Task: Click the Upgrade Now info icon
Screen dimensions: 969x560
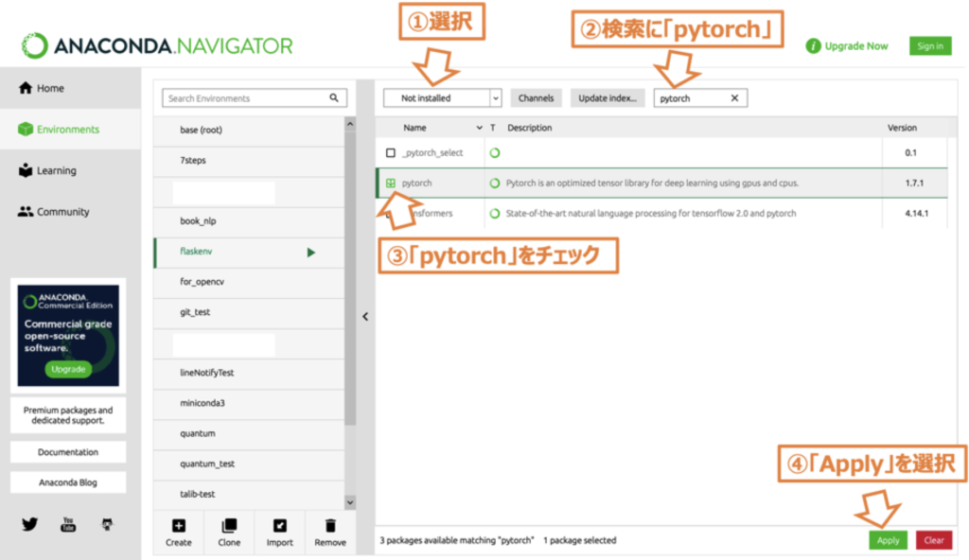Action: tap(813, 45)
